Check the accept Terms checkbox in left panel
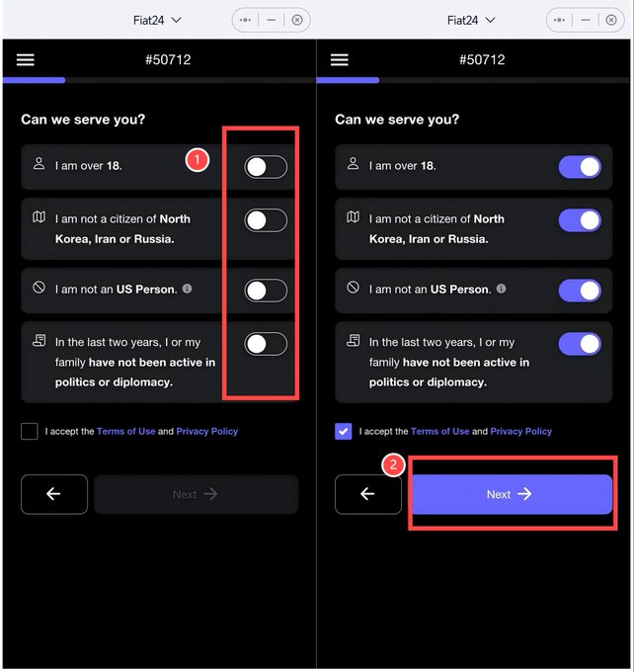This screenshot has width=634, height=672. 29,431
